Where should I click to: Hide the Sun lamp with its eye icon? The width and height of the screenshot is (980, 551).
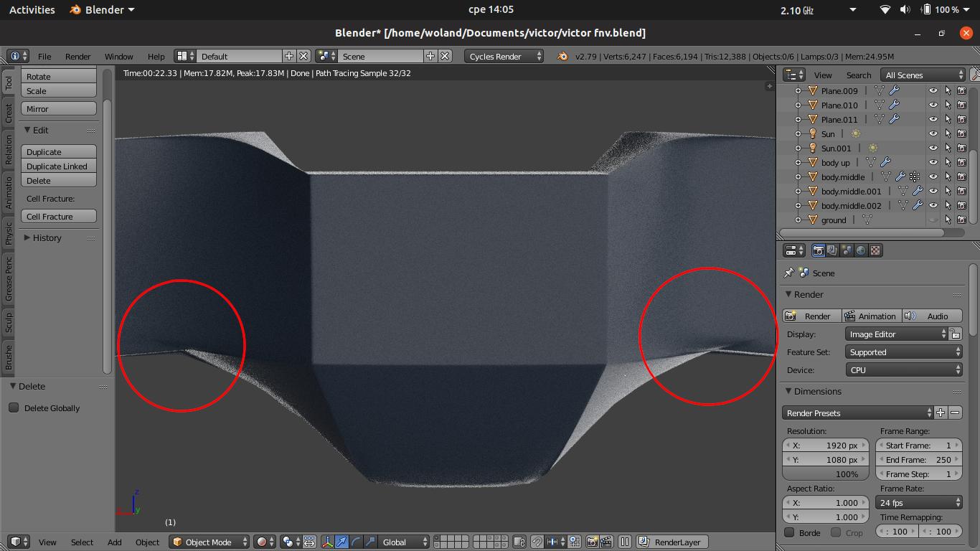tap(933, 134)
